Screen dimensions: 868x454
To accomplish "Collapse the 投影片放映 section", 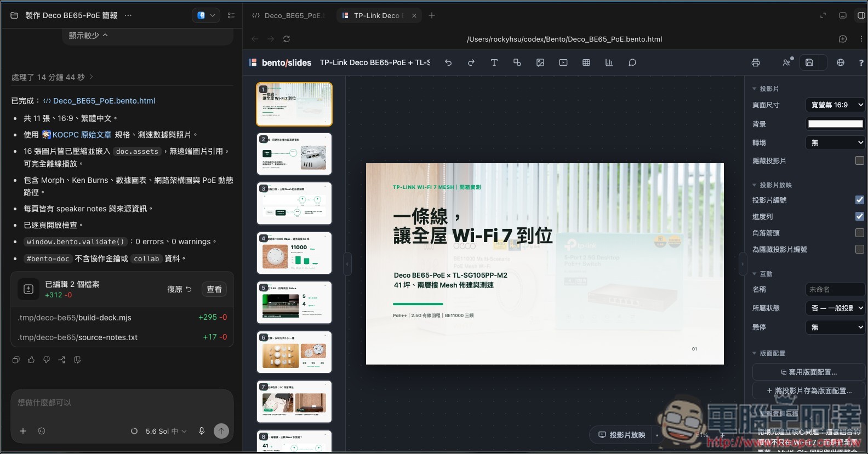I will pos(772,185).
